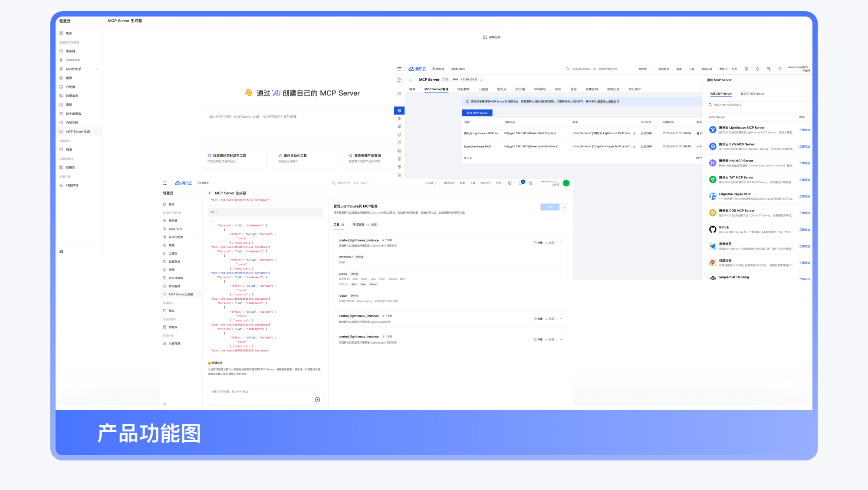Click 立即添加 for 腾讯云 CVM MCP Server

tap(804, 147)
